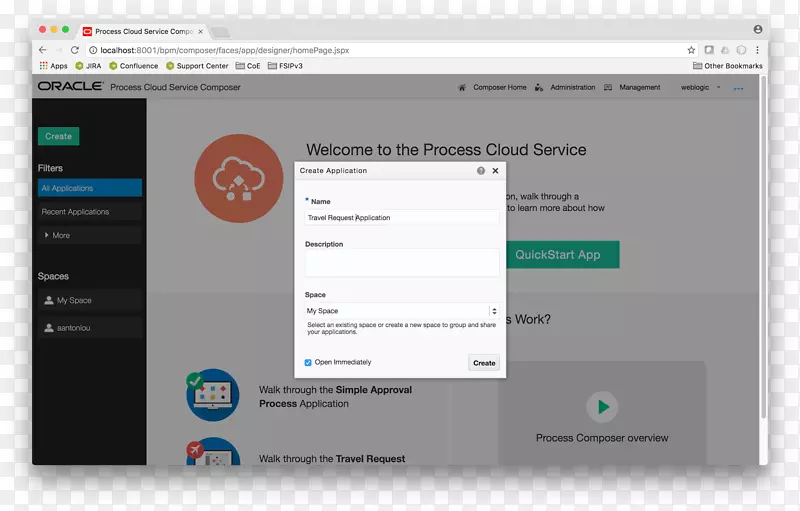
Task: Open the Chrome three-dot menu
Action: pos(757,50)
